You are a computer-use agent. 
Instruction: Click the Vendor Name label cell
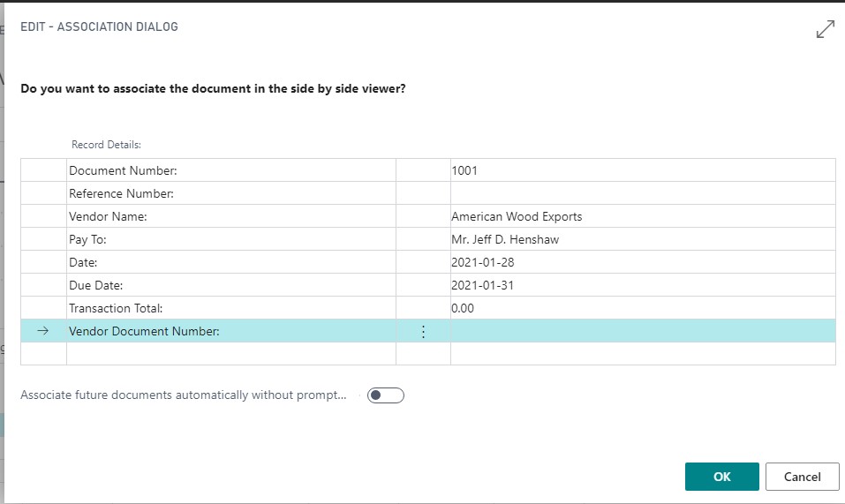point(108,216)
